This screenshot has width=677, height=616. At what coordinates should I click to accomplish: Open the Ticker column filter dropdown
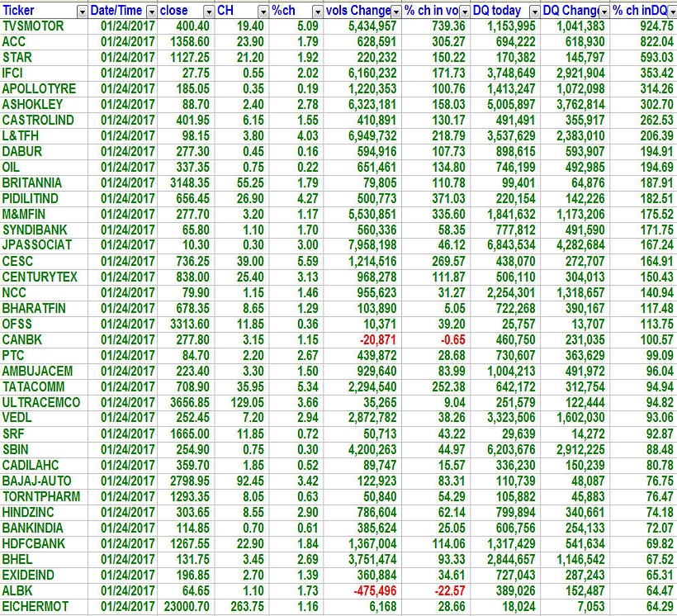click(81, 12)
